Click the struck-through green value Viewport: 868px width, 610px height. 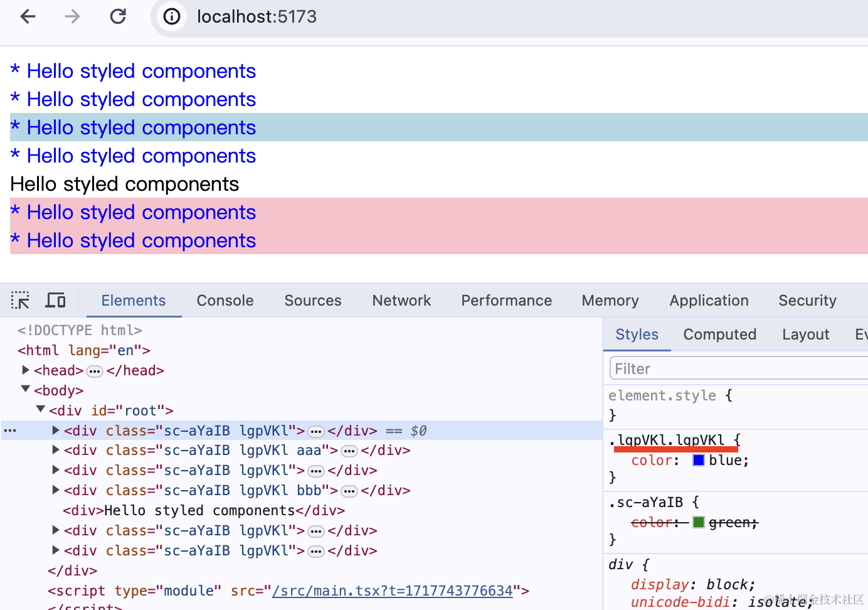pyautogui.click(x=729, y=522)
